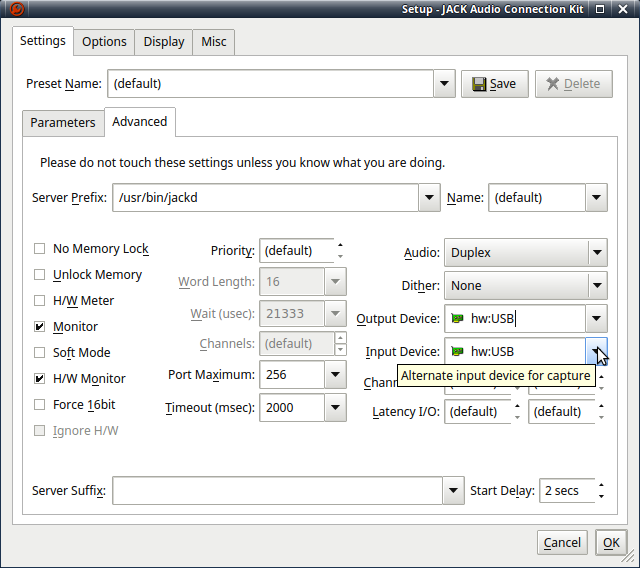Image resolution: width=640 pixels, height=568 pixels.
Task: Toggle the Force 16bit checkbox
Action: [x=39, y=405]
